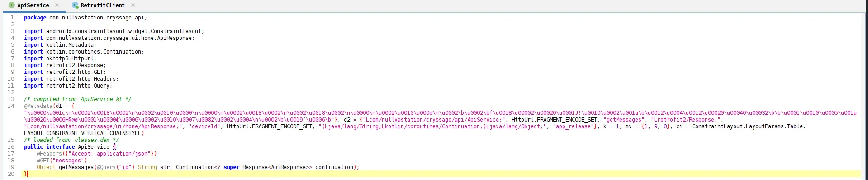Click the closing brace on line 20

[26, 174]
